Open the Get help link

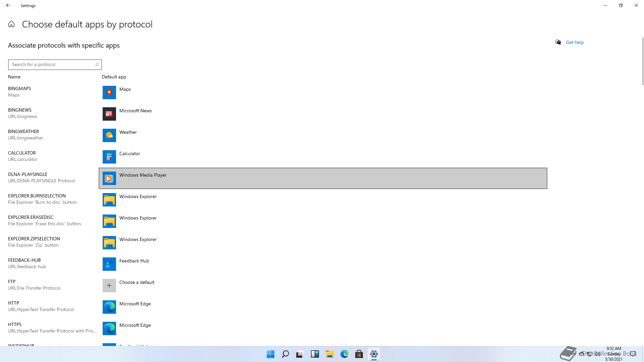coord(575,42)
